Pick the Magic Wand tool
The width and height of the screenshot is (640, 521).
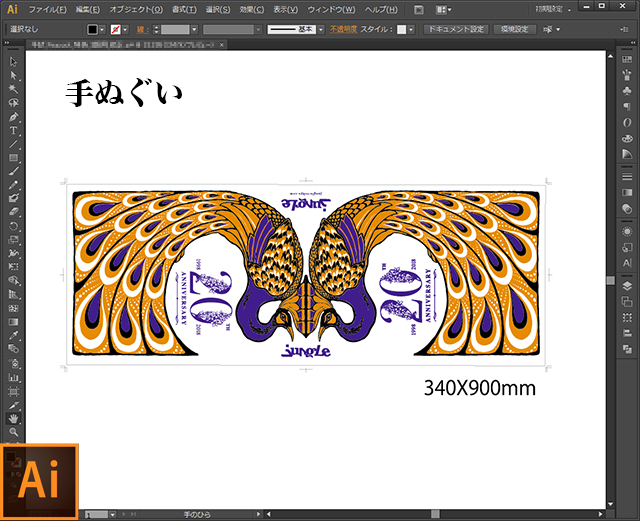click(13, 89)
